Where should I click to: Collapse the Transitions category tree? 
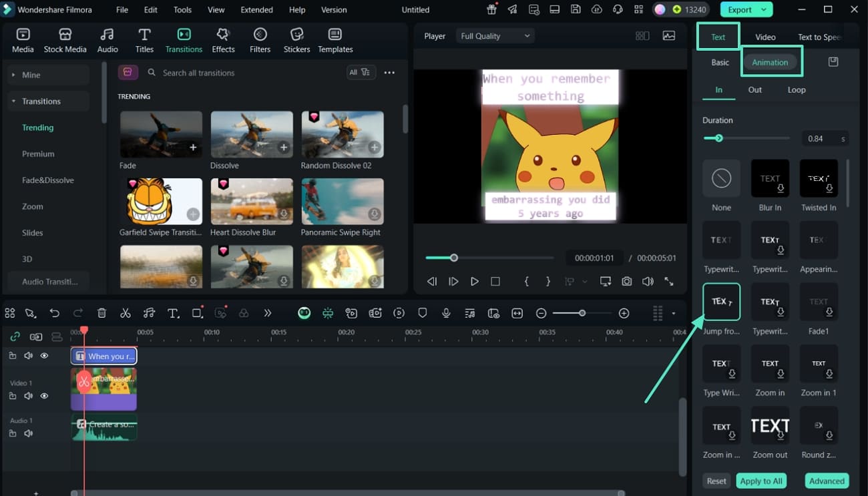point(13,101)
